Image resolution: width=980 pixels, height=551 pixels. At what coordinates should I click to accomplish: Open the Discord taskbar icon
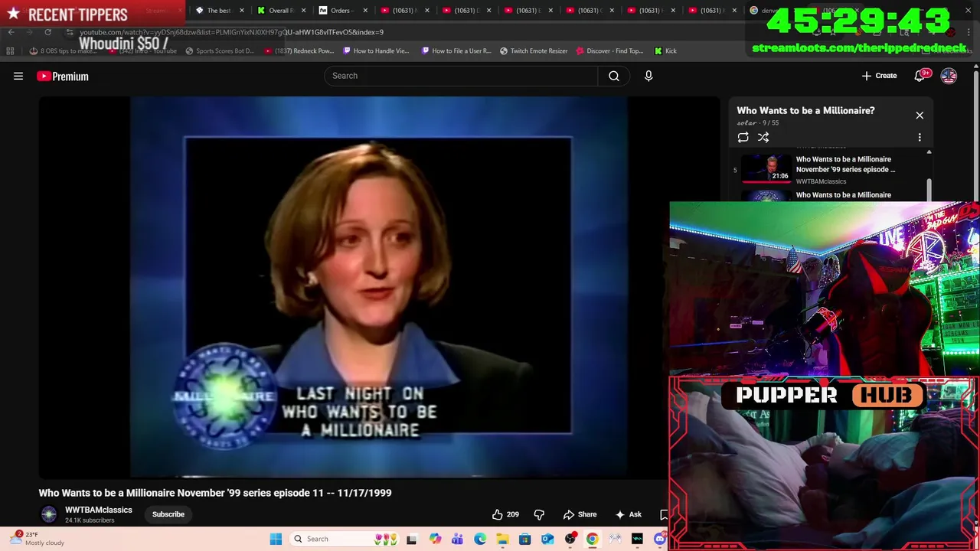tap(660, 539)
